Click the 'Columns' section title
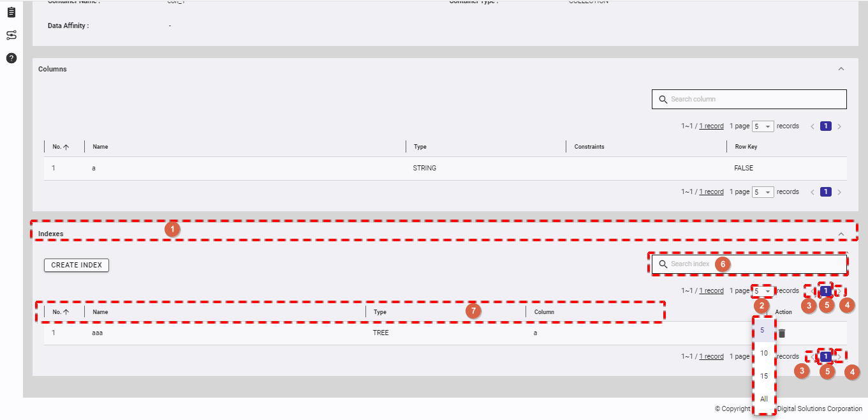 [52, 69]
